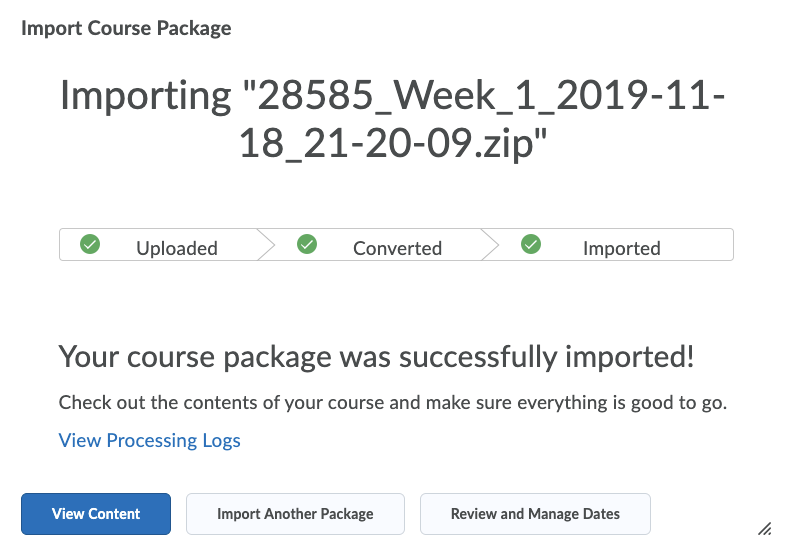Screen dimensions: 789x556
Task: Open the View Processing Logs link
Action: pyautogui.click(x=149, y=440)
